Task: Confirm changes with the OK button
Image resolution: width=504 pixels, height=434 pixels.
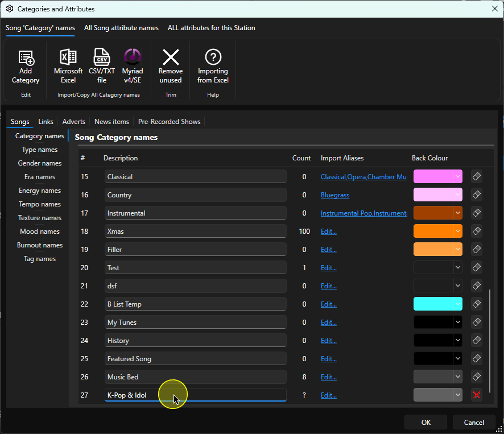Action: click(x=425, y=422)
